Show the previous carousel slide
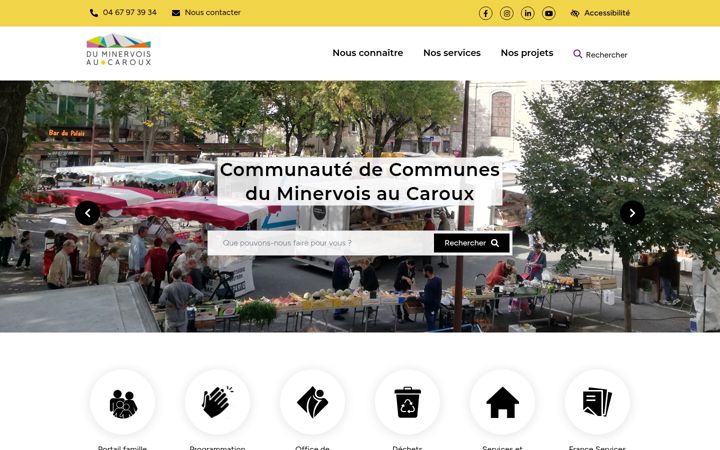This screenshot has height=450, width=720. point(87,213)
